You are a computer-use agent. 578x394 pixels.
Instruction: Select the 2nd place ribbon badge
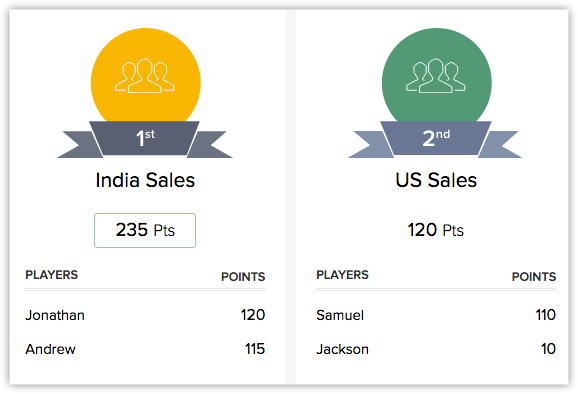[435, 139]
